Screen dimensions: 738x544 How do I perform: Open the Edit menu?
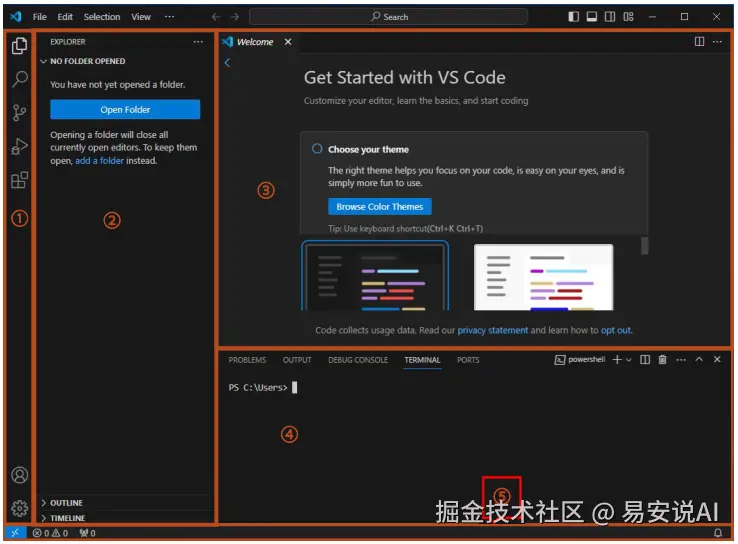[x=65, y=17]
